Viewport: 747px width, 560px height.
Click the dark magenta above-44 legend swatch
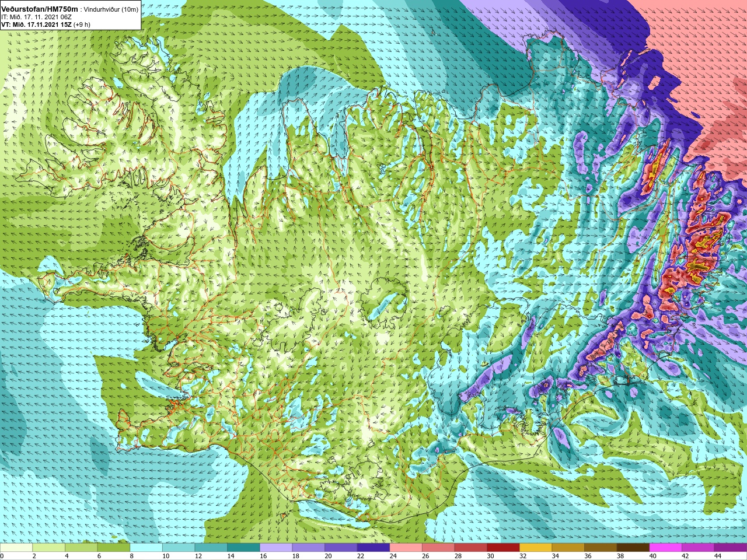coord(731,547)
